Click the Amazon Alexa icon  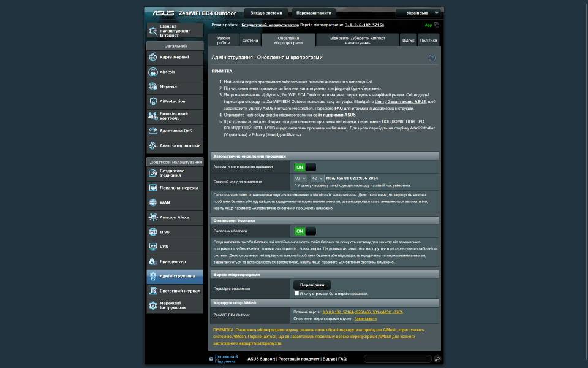pos(153,217)
